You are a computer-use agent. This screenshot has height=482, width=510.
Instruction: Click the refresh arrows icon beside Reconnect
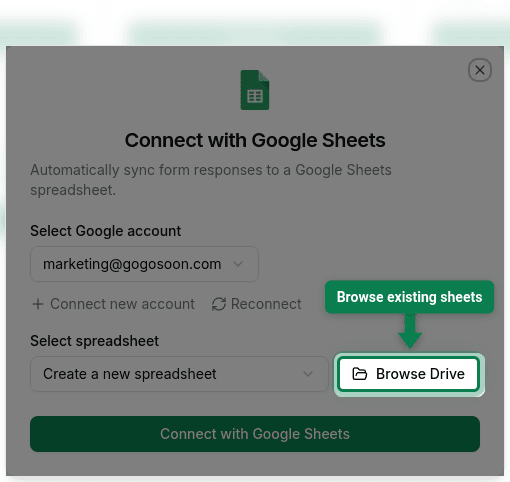[219, 304]
